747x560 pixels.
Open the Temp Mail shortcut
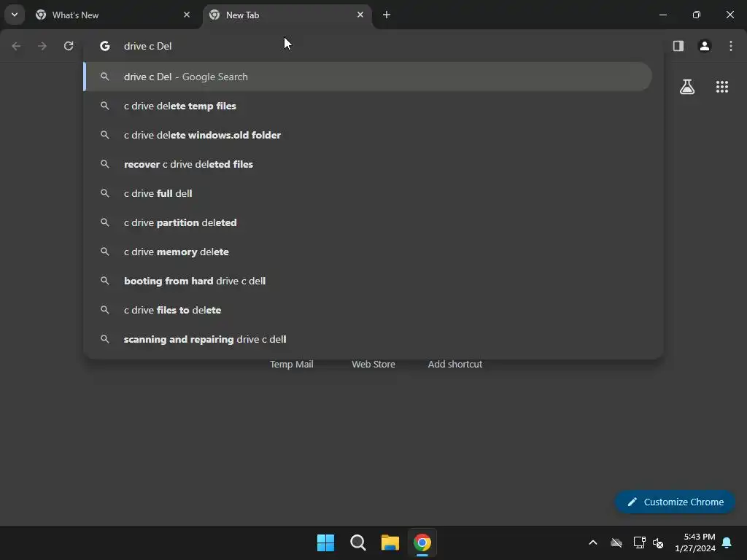[x=292, y=364]
